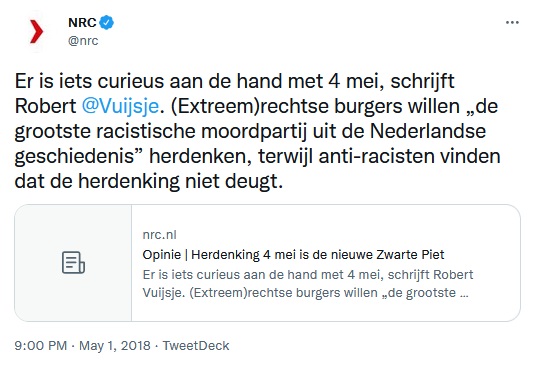The image size is (535, 366).
Task: Click the article document icon in the link card
Action: 73,263
